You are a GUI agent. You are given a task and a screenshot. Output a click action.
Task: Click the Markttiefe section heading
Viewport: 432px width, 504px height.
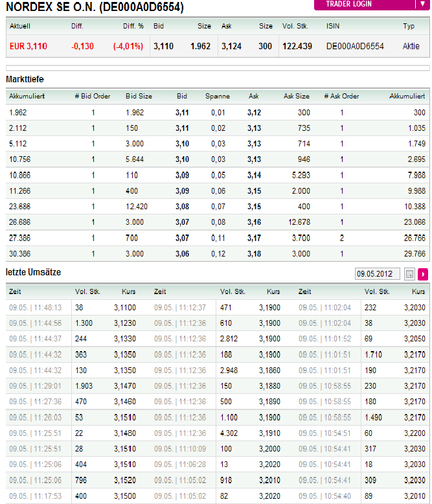coord(25,79)
